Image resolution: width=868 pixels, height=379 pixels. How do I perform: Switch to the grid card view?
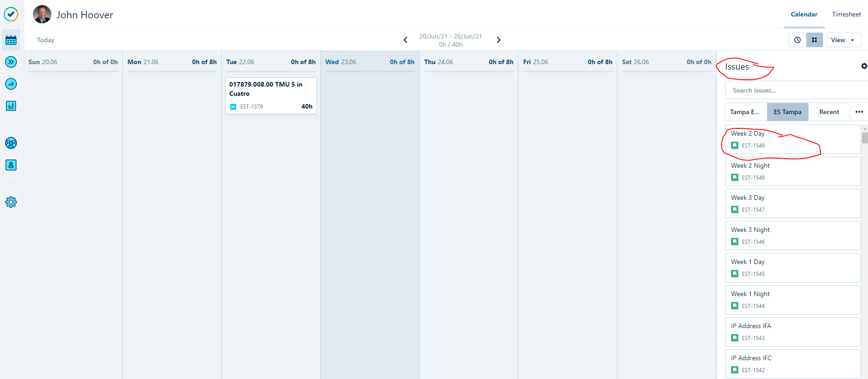coord(814,40)
